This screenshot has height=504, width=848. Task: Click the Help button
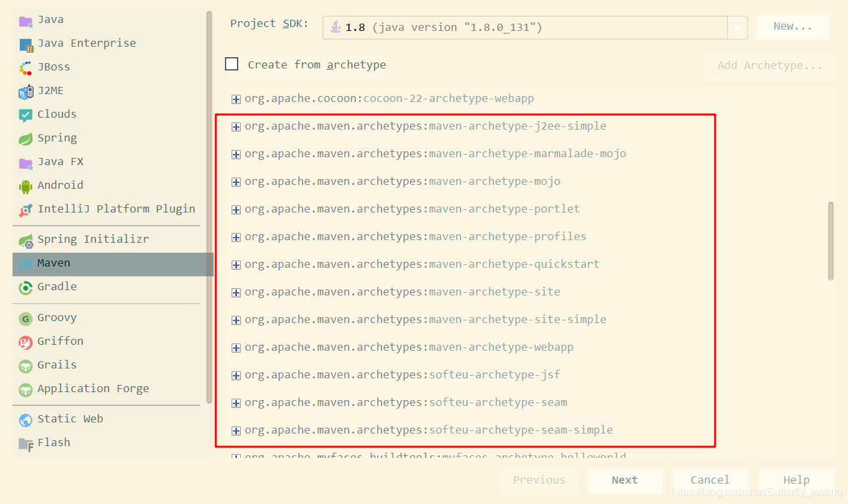(796, 480)
